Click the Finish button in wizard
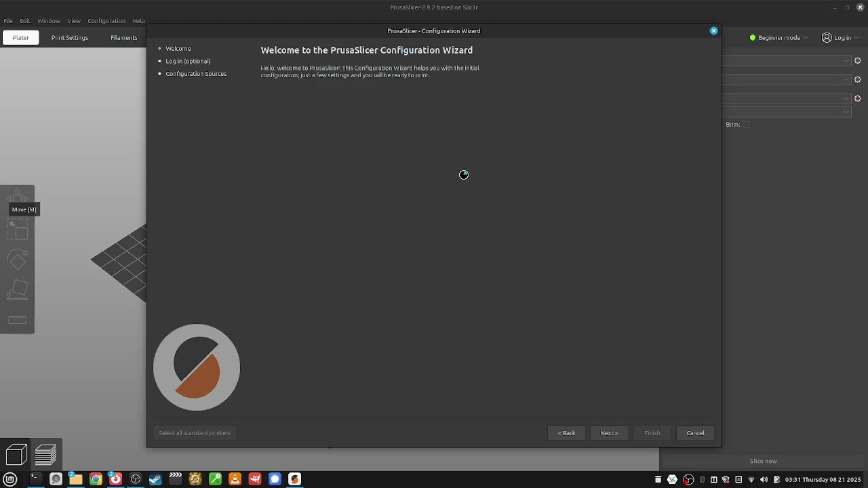 click(652, 433)
